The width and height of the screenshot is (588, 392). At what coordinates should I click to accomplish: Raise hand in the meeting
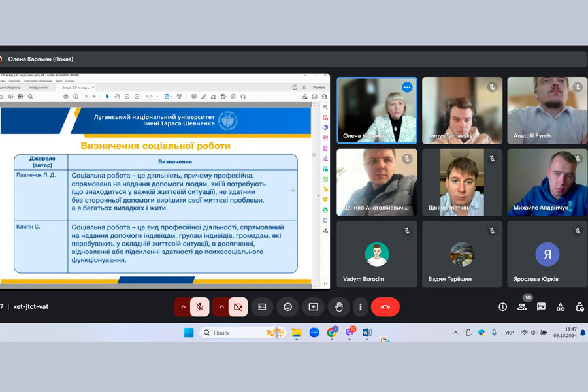point(338,307)
